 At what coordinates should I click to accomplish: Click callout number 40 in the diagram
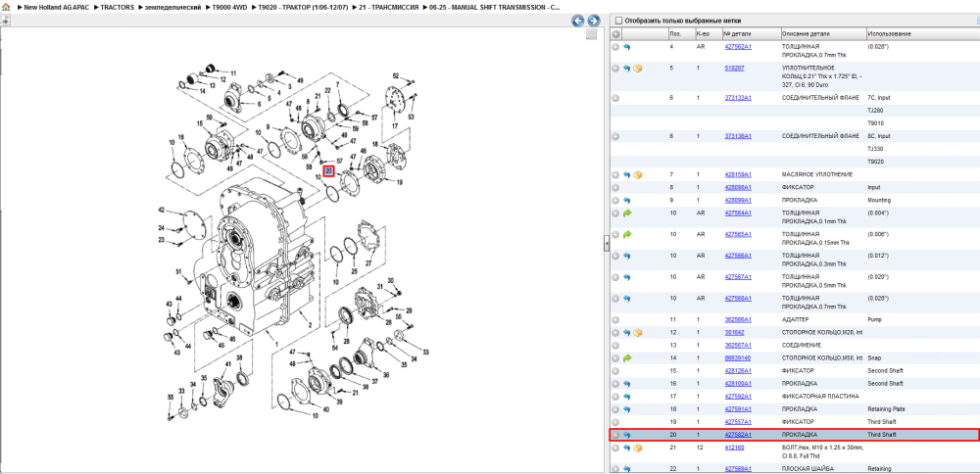(325, 409)
